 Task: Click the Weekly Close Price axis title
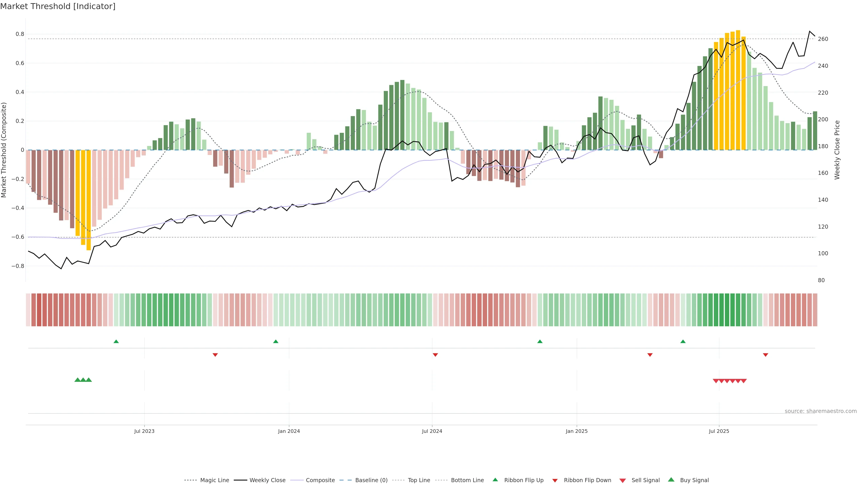coord(837,150)
